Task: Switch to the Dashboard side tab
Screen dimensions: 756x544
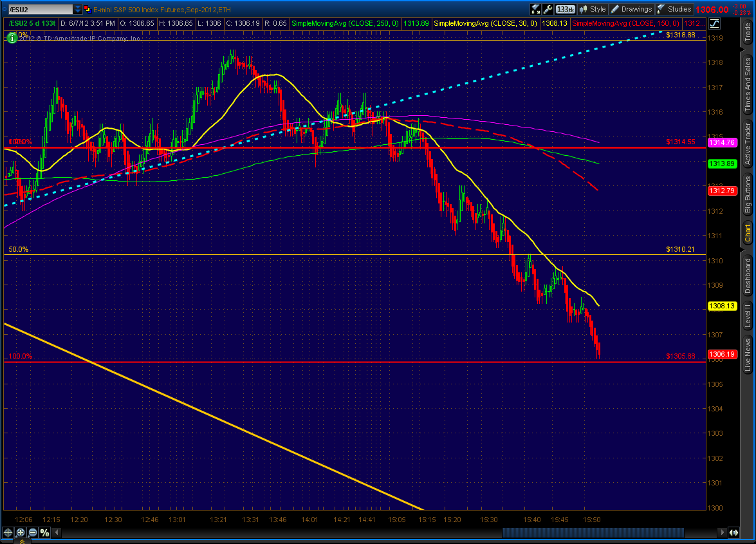Action: (x=748, y=276)
